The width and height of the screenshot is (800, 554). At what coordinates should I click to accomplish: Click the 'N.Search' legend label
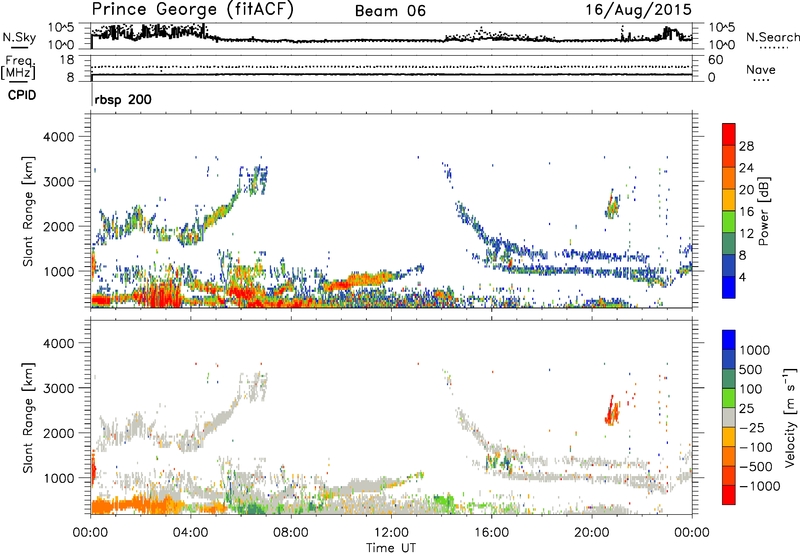772,37
